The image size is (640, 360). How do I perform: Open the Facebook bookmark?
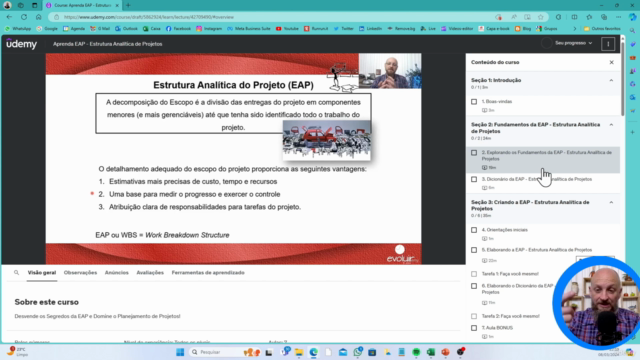(x=178, y=29)
